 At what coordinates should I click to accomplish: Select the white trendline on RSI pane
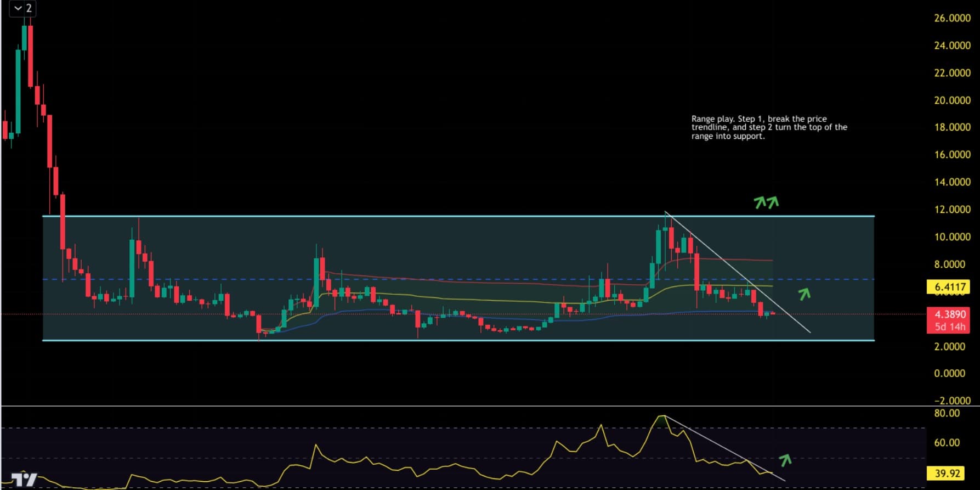724,448
